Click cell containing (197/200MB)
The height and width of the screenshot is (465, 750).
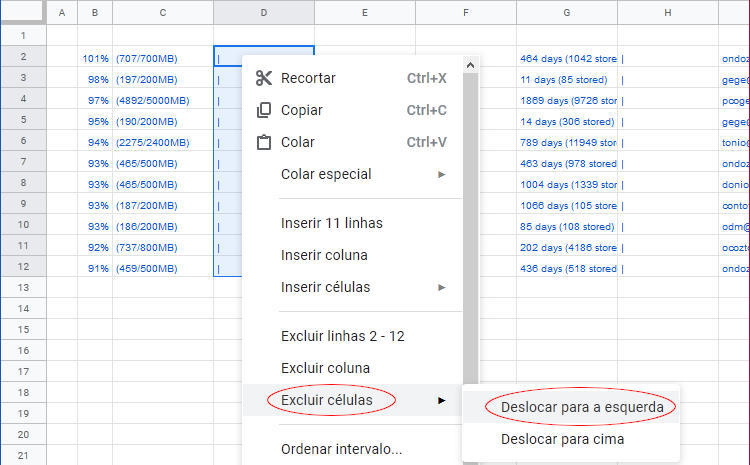coord(163,79)
